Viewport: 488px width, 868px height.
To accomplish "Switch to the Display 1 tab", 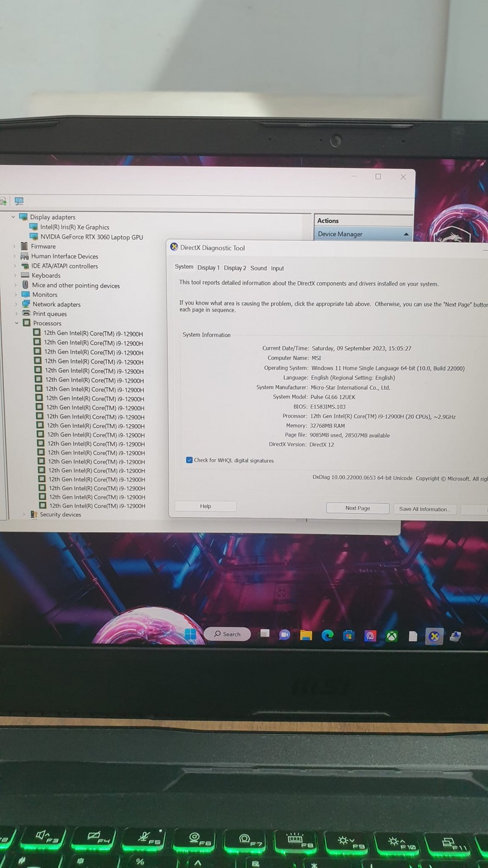I will click(208, 268).
